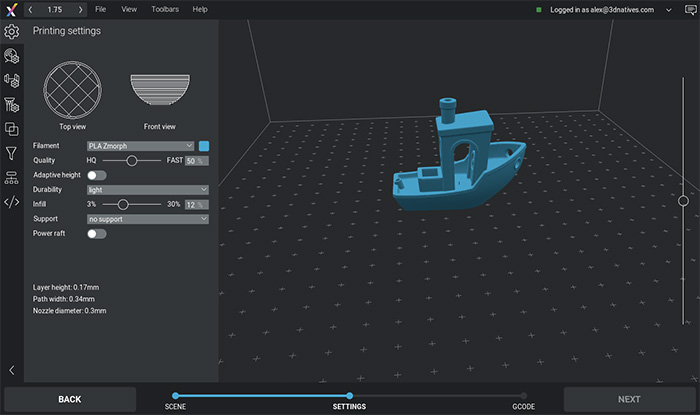
Task: Click the Top view infill preview
Action: click(72, 90)
